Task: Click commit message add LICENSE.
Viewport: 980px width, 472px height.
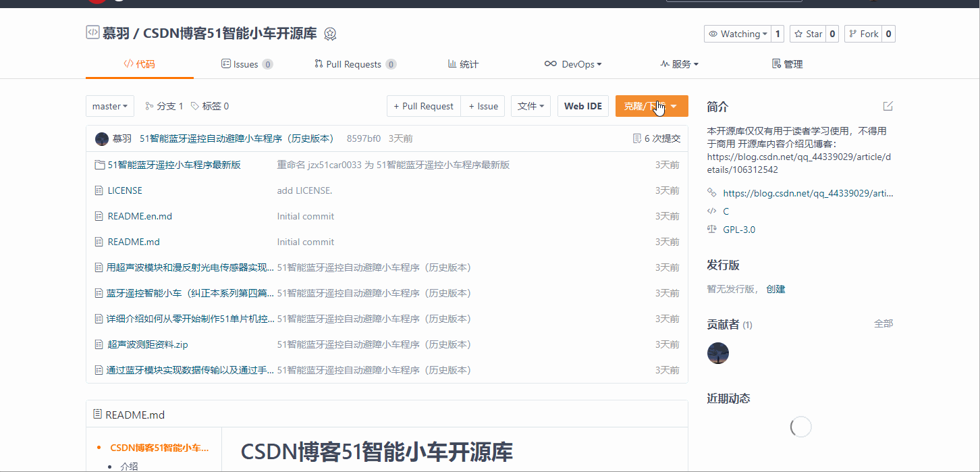Action: click(x=304, y=190)
